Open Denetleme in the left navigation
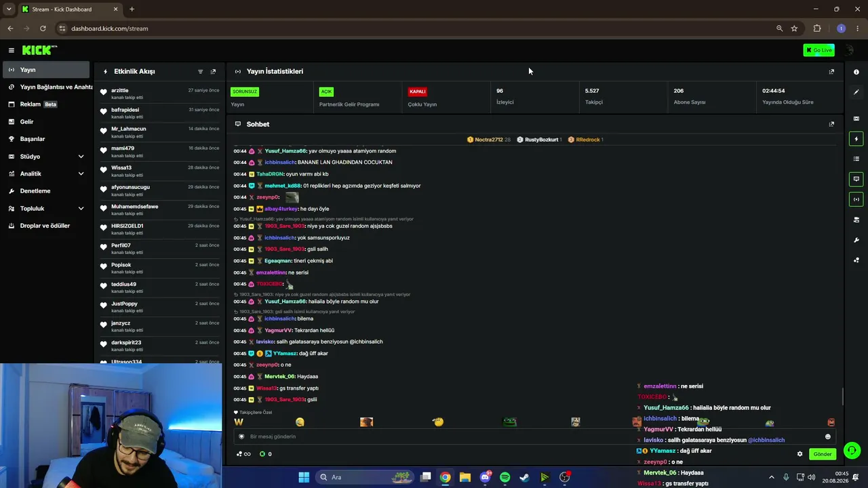This screenshot has width=868, height=488. click(46, 191)
